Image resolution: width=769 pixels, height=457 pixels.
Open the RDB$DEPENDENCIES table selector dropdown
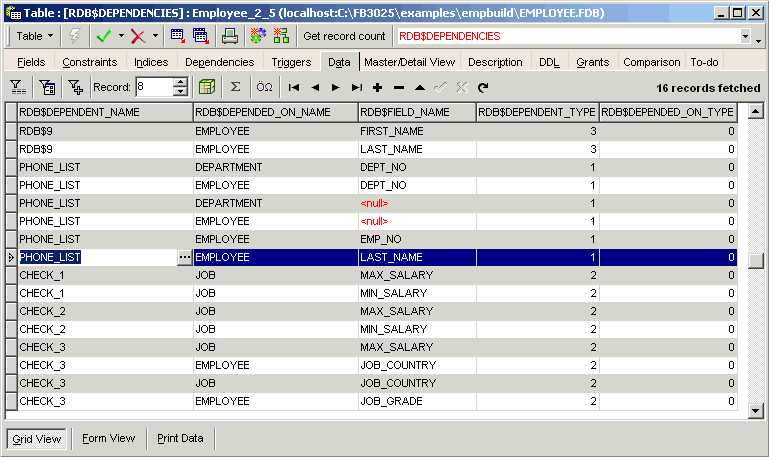[745, 36]
